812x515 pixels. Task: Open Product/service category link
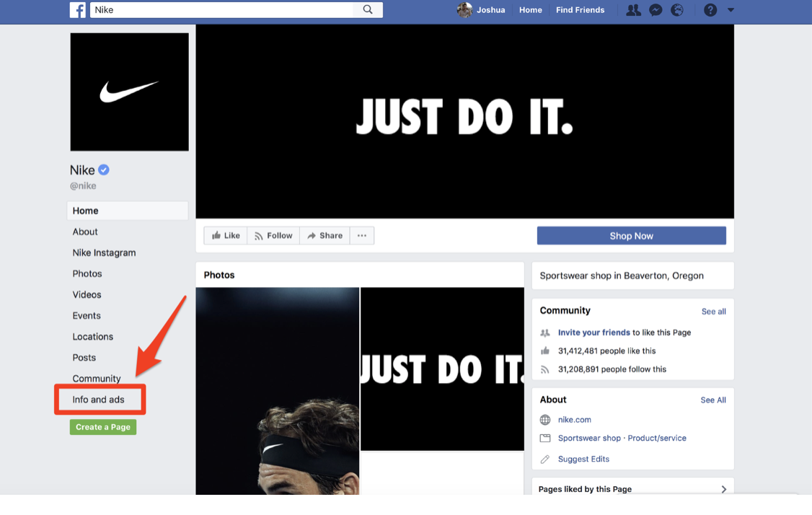point(657,439)
